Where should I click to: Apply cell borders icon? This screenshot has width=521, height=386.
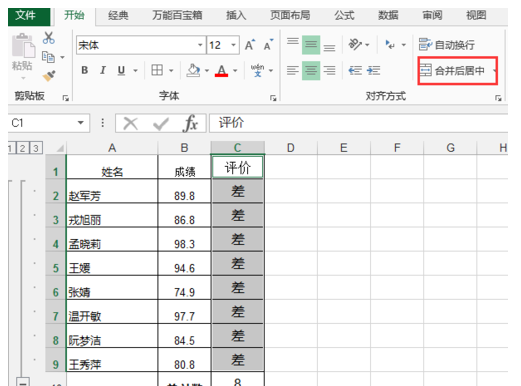point(157,70)
